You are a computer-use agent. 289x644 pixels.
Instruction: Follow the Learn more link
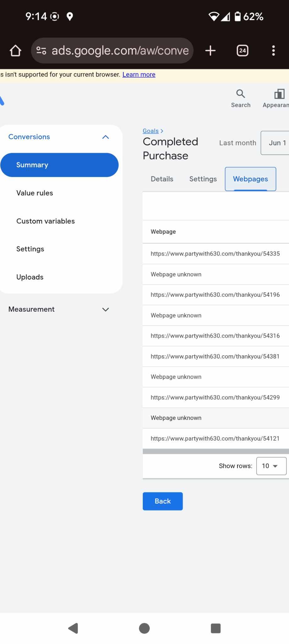tap(139, 75)
